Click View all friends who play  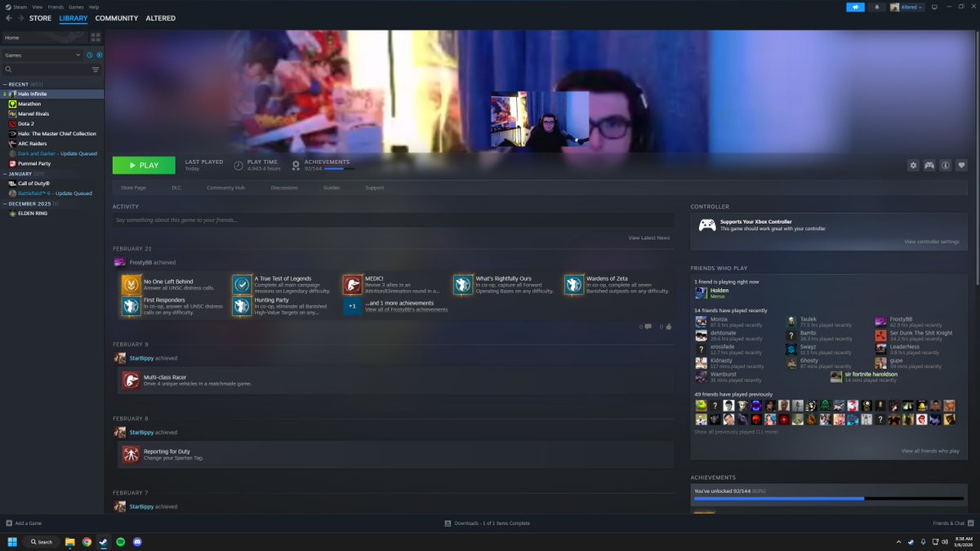(x=930, y=451)
